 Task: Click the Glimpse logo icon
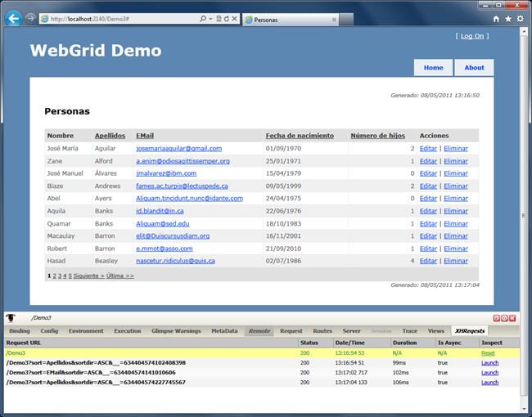tap(11, 317)
